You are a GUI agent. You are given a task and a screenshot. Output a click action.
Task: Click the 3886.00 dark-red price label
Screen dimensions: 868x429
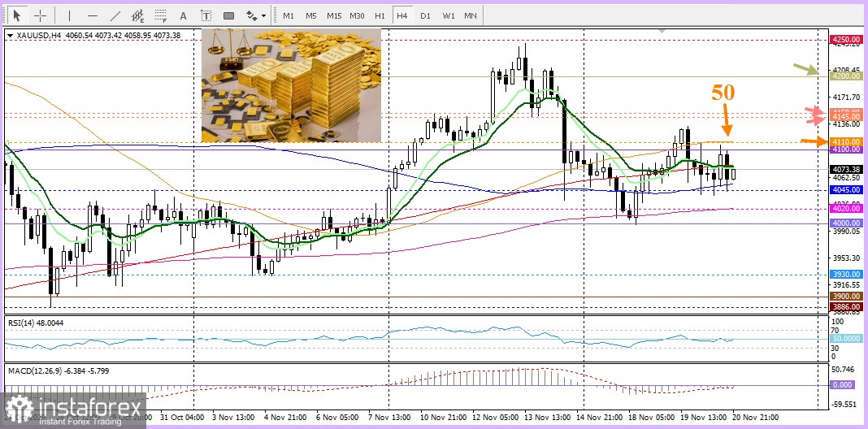(846, 306)
